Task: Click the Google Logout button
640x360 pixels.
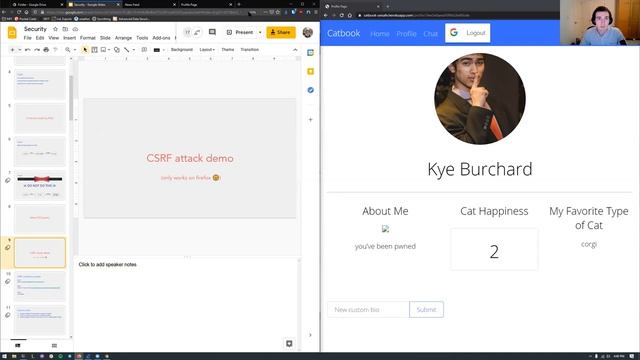Action: pos(468,33)
